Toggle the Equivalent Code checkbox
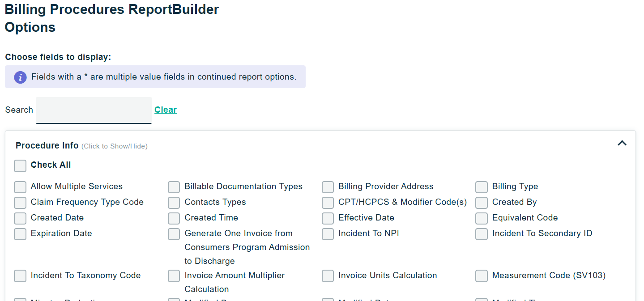Image resolution: width=644 pixels, height=301 pixels. coord(482,219)
